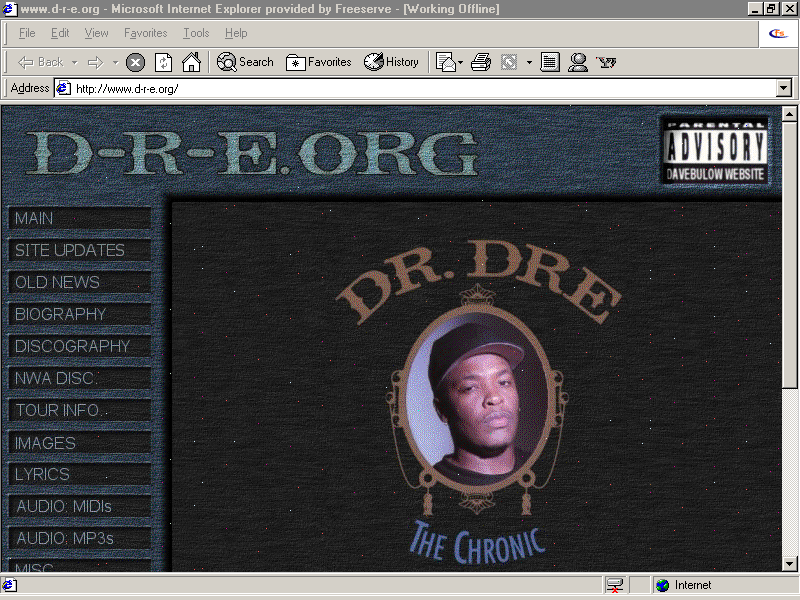Click the vertical scrollbar thumb
800x600 pixels.
point(789,254)
